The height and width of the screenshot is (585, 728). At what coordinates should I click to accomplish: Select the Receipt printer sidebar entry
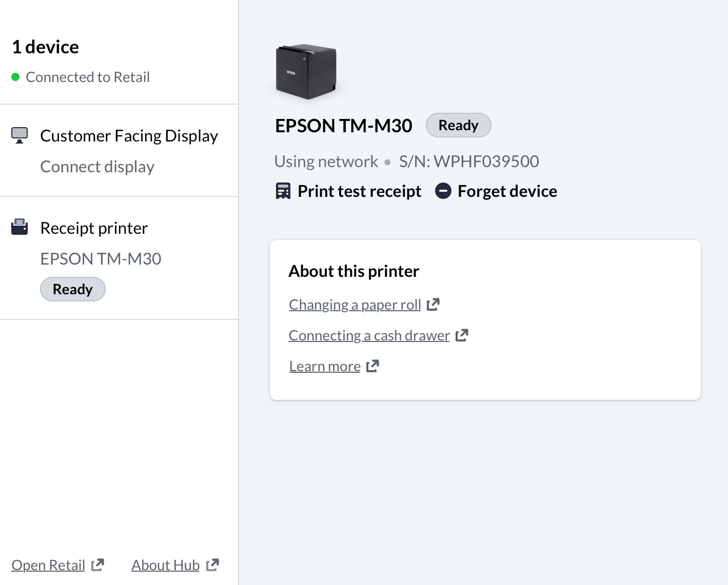tap(94, 228)
